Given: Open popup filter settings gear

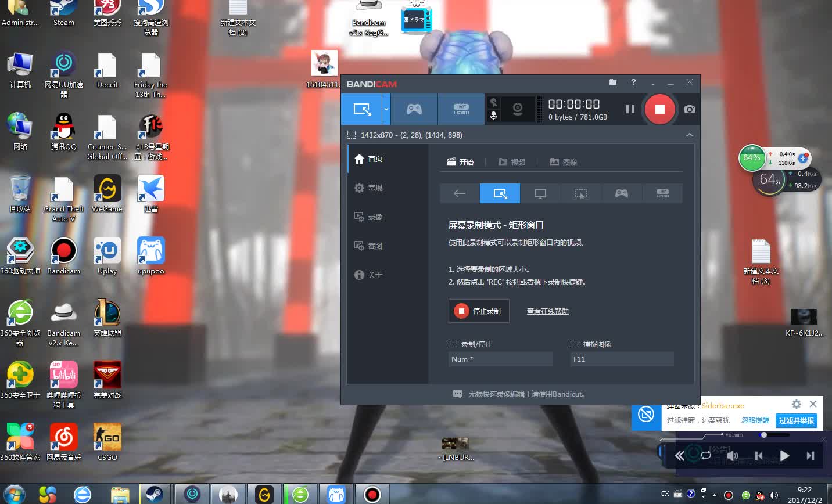Looking at the screenshot, I should (797, 404).
